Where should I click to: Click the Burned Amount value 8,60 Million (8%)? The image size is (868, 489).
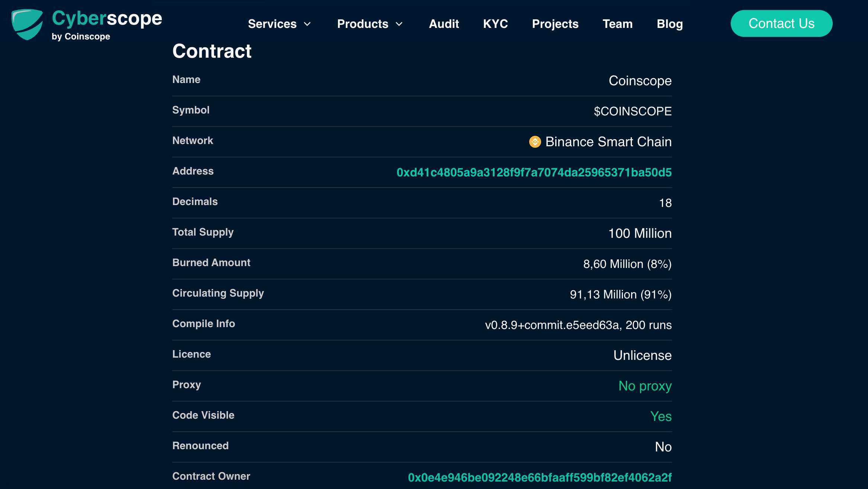point(627,264)
